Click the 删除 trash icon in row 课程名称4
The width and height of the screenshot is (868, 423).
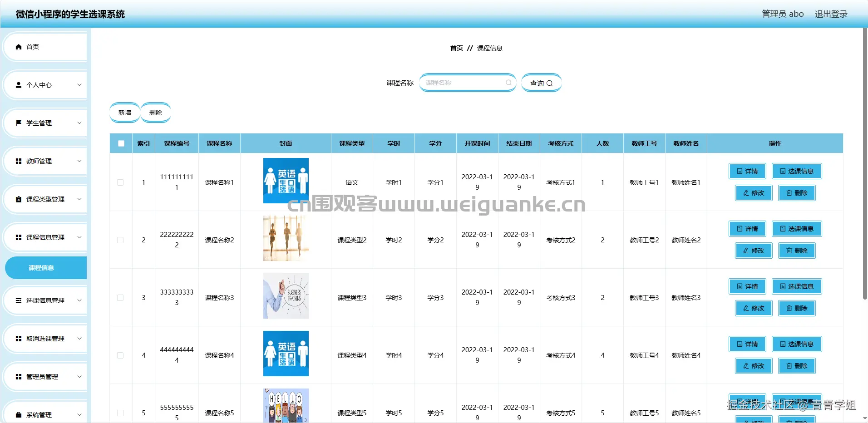789,366
